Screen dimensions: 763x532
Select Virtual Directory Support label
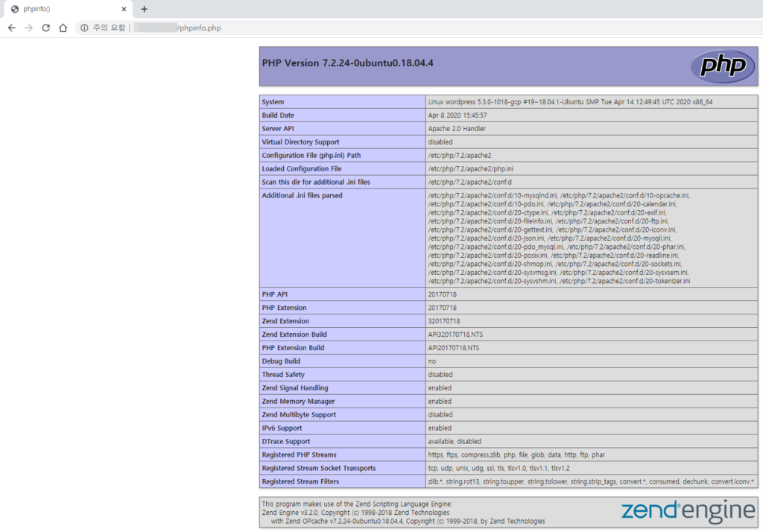click(x=300, y=142)
